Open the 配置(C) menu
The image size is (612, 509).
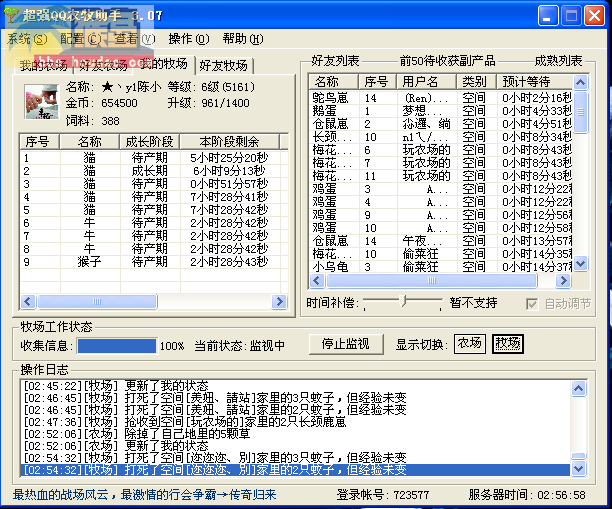pyautogui.click(x=80, y=39)
